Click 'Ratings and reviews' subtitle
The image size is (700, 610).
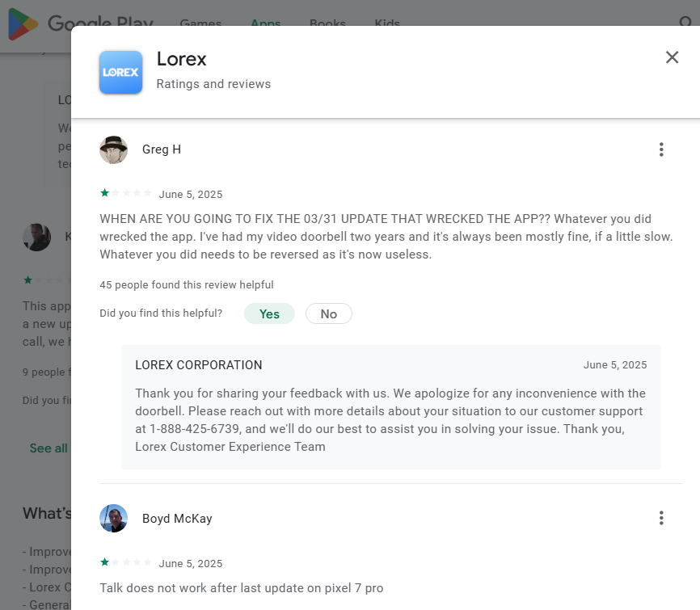click(x=213, y=84)
